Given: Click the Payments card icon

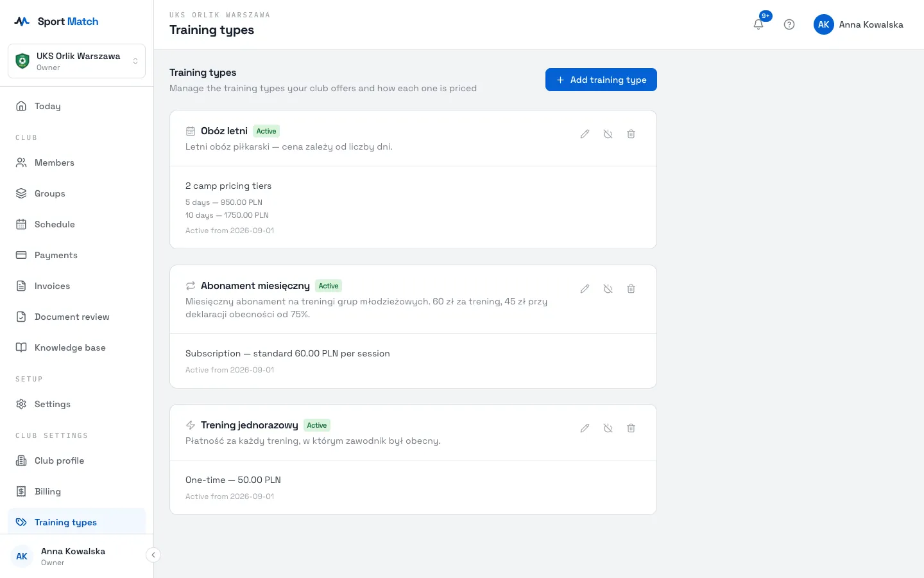Looking at the screenshot, I should 21,255.
